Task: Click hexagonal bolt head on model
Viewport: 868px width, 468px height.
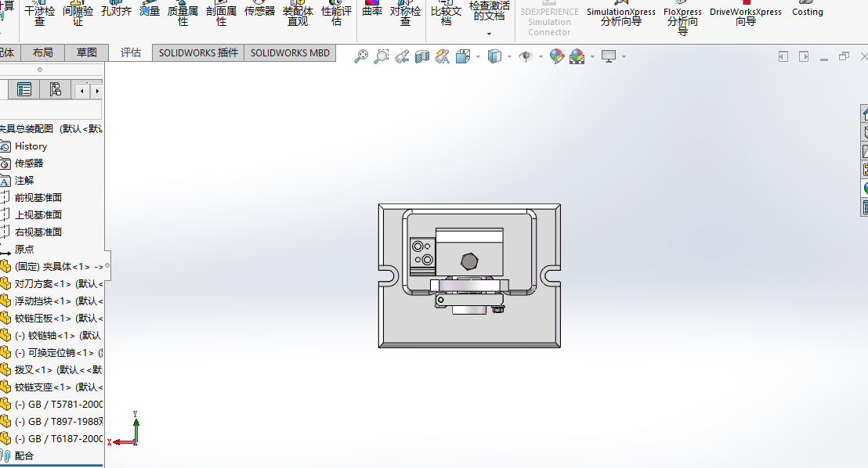Action: [x=469, y=261]
